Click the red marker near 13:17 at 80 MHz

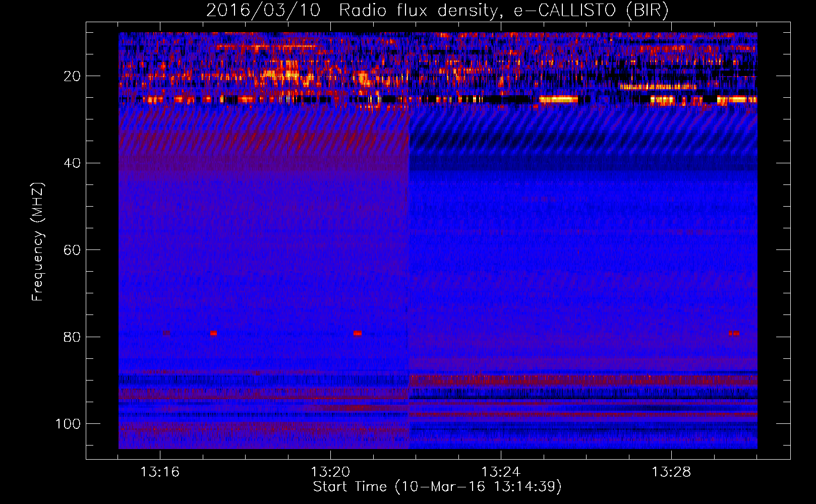[213, 333]
